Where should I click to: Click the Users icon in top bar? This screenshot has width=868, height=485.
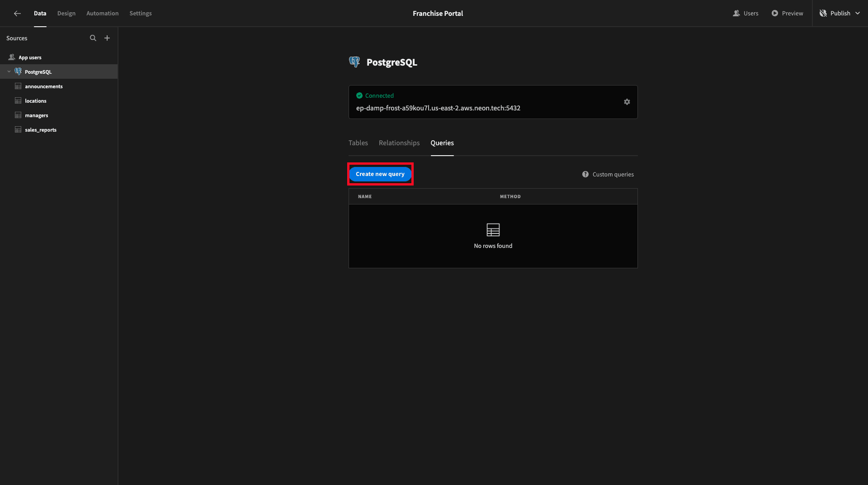(x=736, y=13)
